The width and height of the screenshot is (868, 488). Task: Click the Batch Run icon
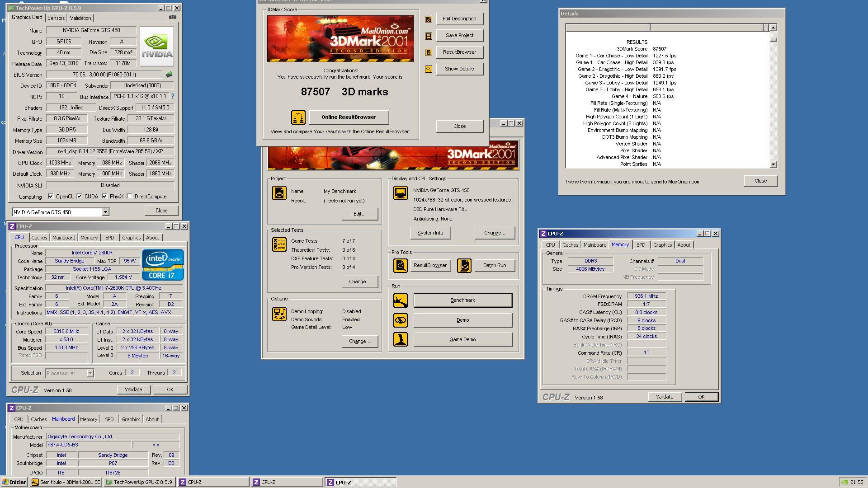pos(464,266)
